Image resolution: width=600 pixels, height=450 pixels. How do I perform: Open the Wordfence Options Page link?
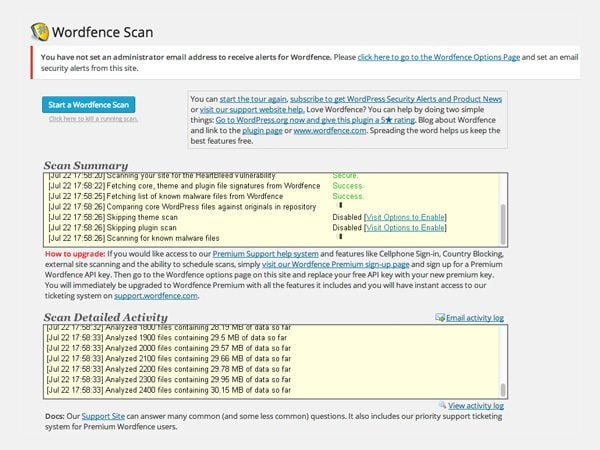(439, 57)
